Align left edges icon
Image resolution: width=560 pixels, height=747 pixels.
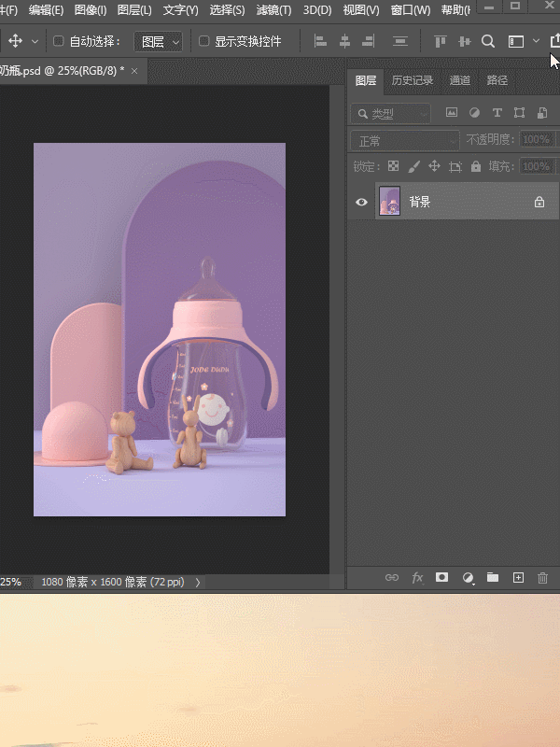320,41
